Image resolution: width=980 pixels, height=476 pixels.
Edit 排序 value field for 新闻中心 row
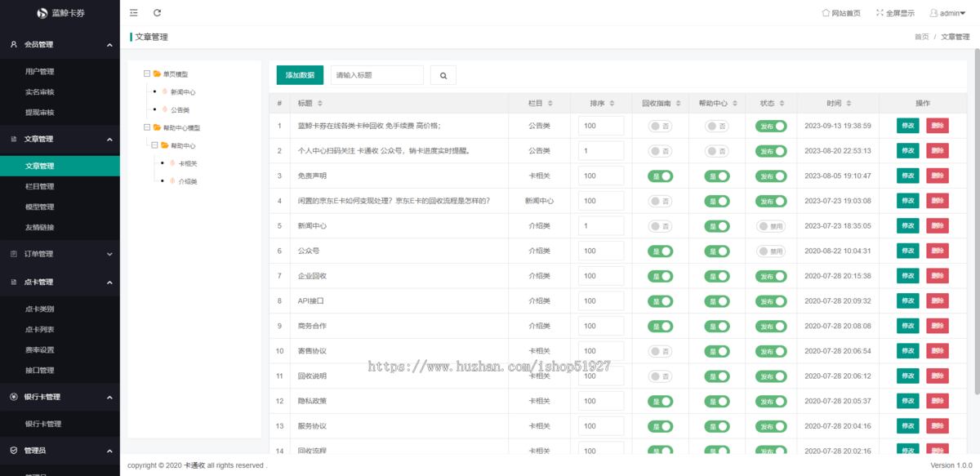pyautogui.click(x=601, y=226)
